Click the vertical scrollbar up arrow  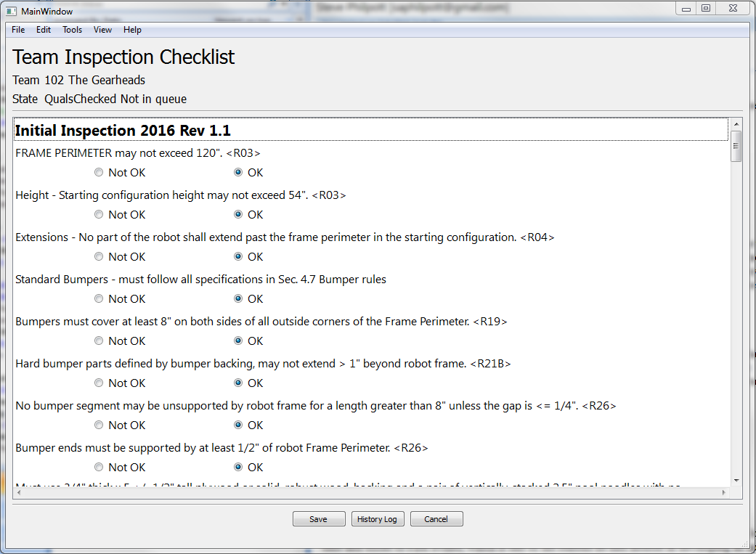tap(736, 124)
